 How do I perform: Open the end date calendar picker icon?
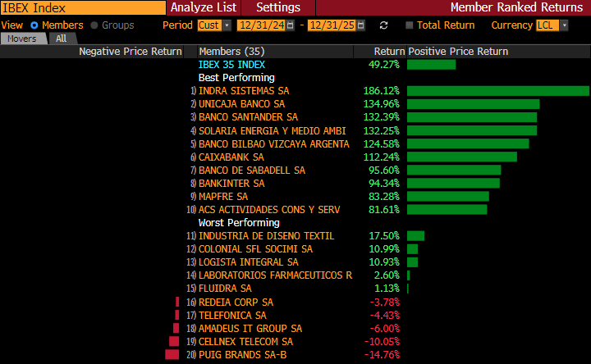pos(361,25)
